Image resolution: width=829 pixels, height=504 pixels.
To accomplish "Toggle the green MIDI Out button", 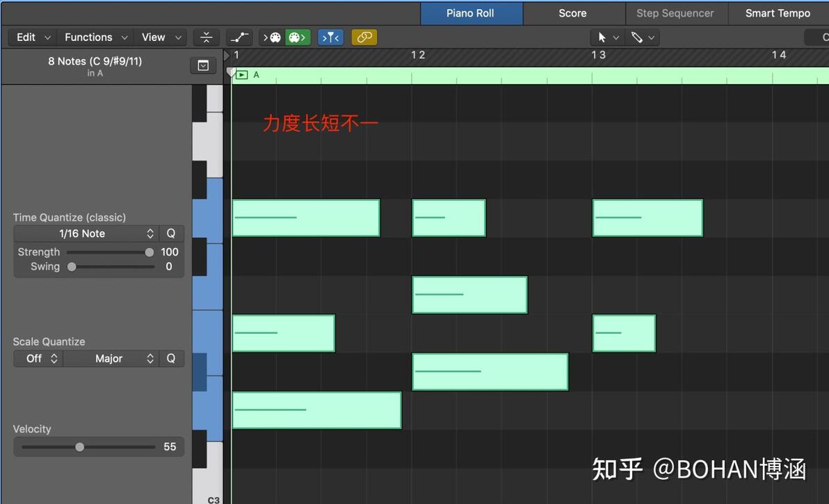I will (x=298, y=38).
